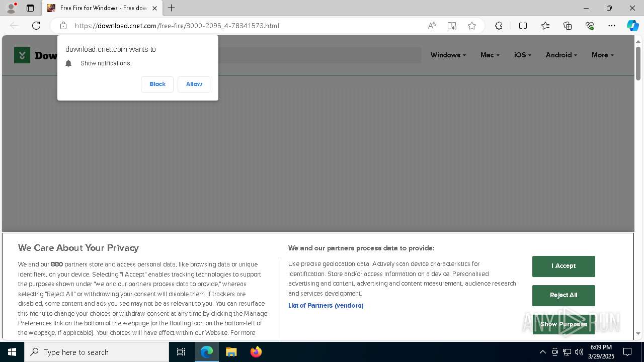Add this page to favorites
The width and height of the screenshot is (644, 362).
[472, 26]
